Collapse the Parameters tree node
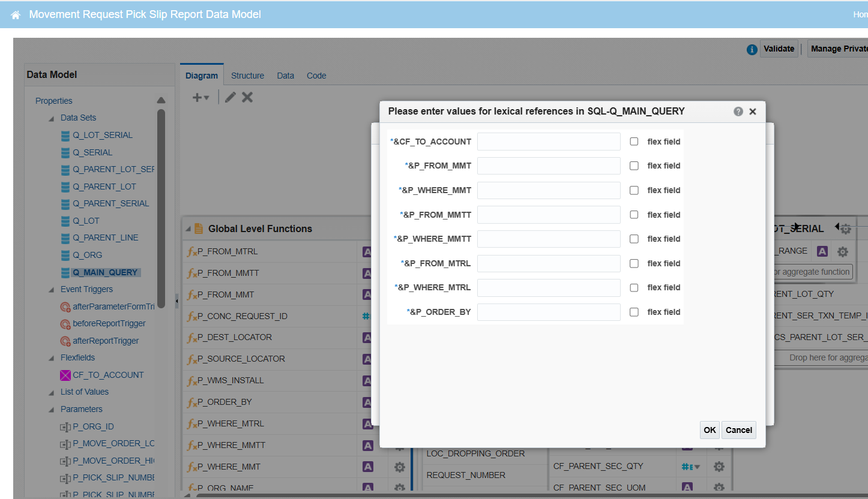 coord(51,410)
